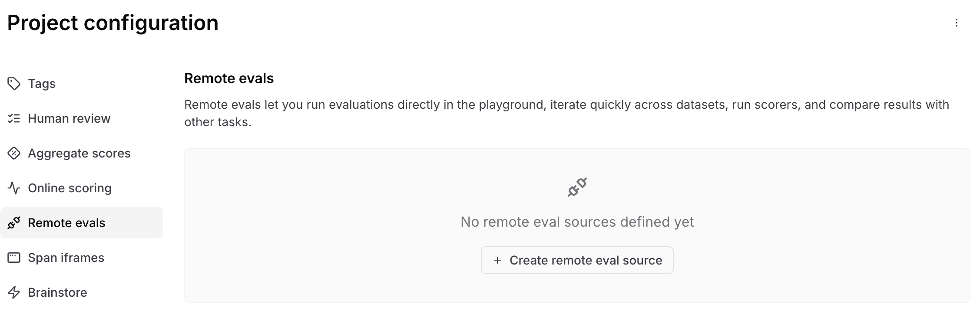Click the Span iframes window icon
The height and width of the screenshot is (315, 980).
pyautogui.click(x=13, y=258)
